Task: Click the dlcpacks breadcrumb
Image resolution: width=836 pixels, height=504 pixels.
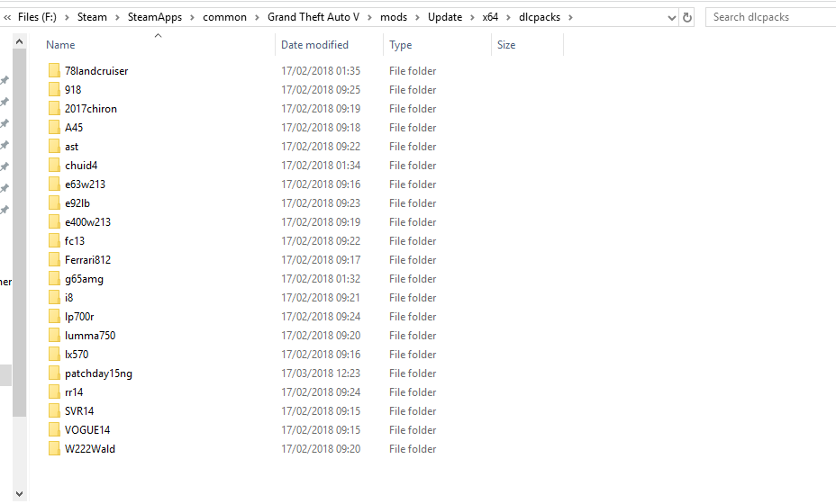Action: (x=540, y=17)
